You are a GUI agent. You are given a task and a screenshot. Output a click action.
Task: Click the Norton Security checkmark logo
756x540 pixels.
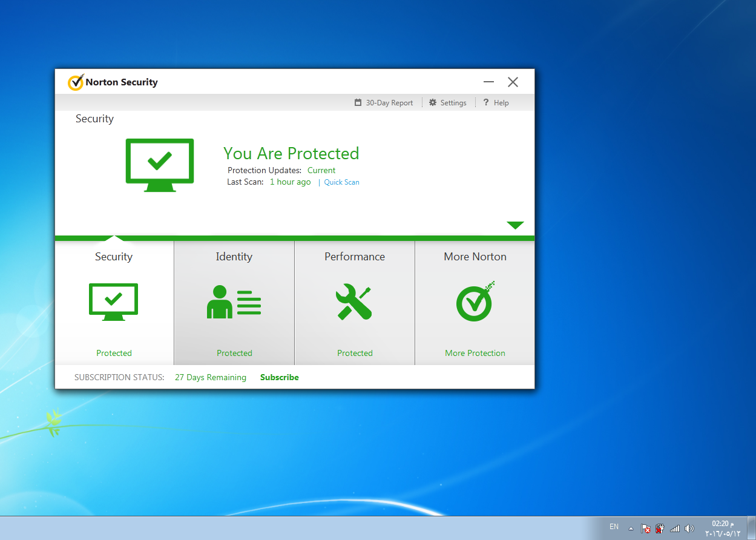(x=76, y=82)
